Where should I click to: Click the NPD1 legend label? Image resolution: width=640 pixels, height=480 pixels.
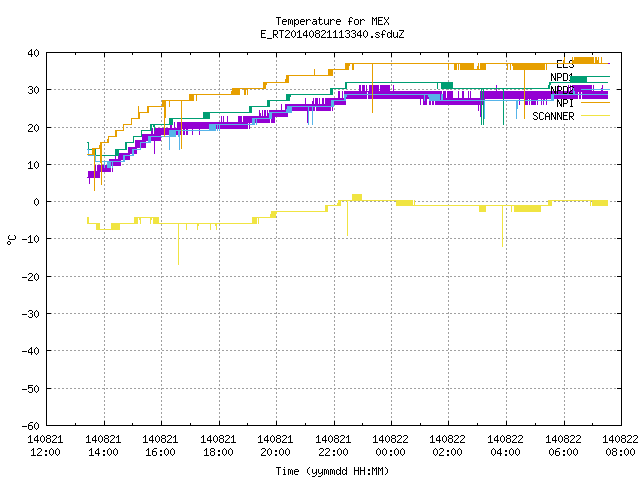[x=562, y=77]
